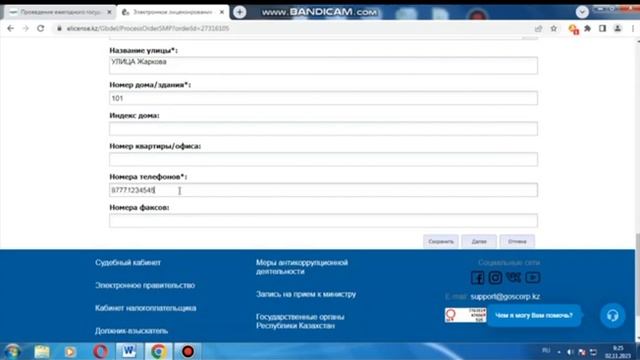Open the orange extension with red badge
Image resolution: width=640 pixels, height=360 pixels.
point(573,29)
